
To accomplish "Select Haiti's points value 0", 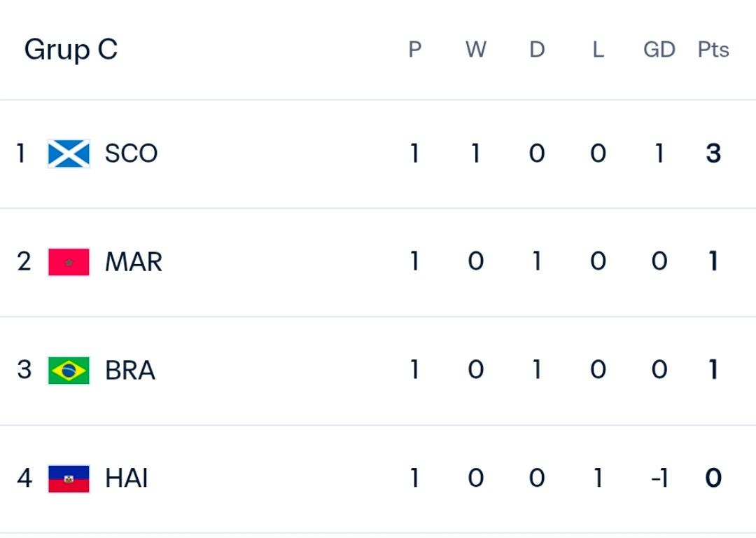I will point(713,478).
